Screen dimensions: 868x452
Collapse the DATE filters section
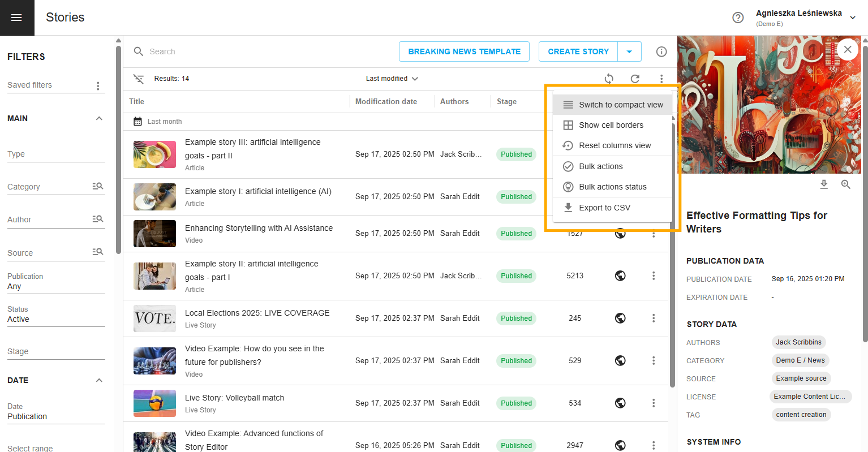(99, 380)
